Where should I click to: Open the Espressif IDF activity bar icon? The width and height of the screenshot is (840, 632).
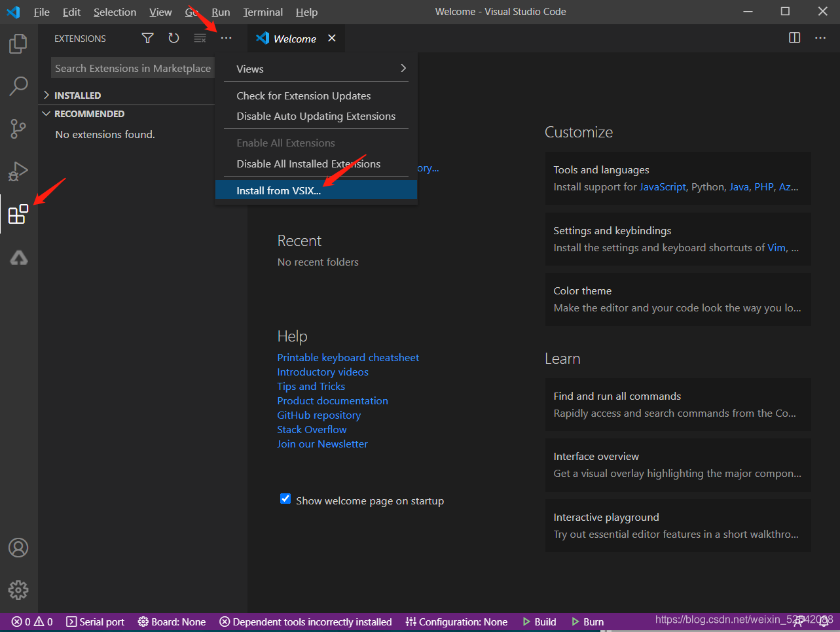click(x=18, y=258)
